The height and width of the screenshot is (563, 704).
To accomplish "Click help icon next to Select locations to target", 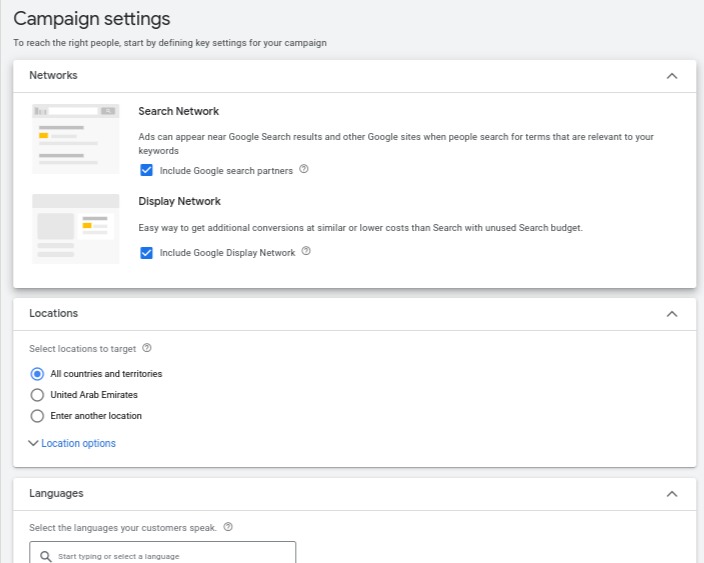I will coord(147,348).
